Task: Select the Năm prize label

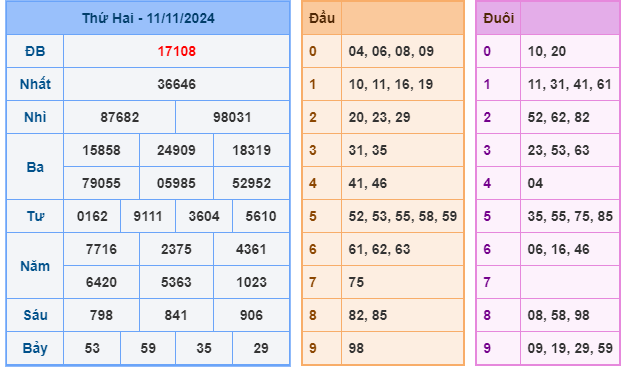Action: coord(35,266)
